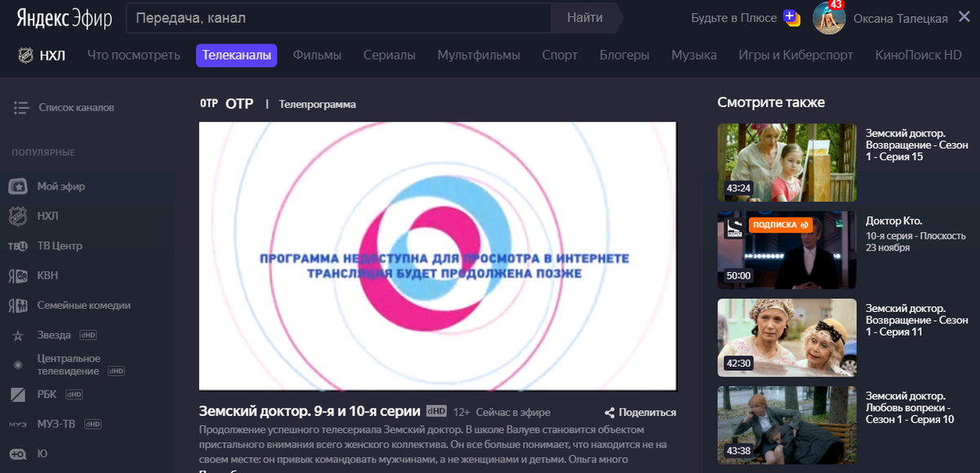The height and width of the screenshot is (473, 980).
Task: Click the ОТР video player
Action: 439,257
